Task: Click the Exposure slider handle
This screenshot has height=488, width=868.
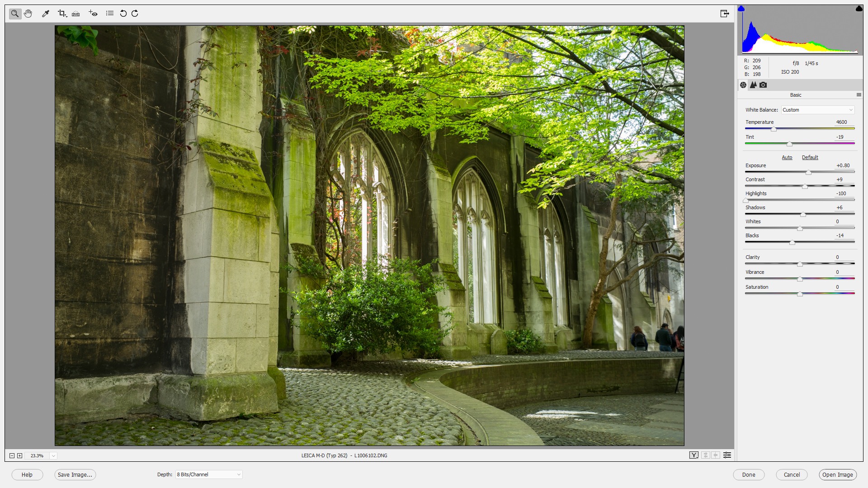Action: point(808,173)
